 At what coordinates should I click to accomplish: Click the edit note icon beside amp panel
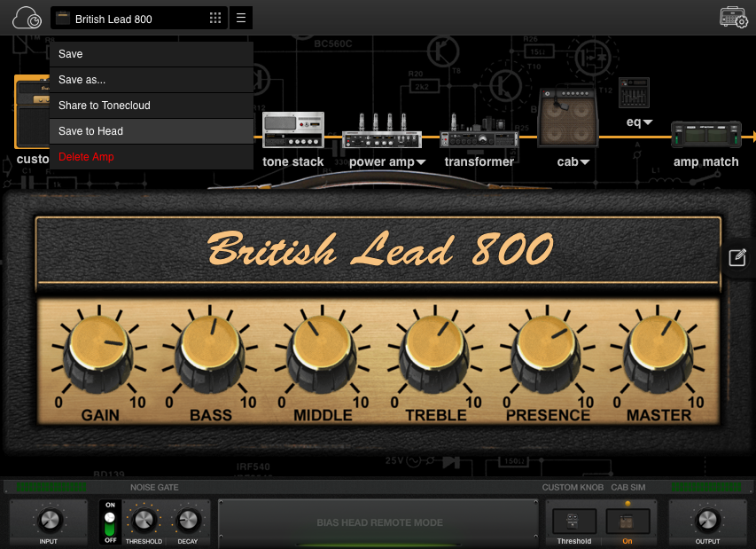click(x=737, y=258)
